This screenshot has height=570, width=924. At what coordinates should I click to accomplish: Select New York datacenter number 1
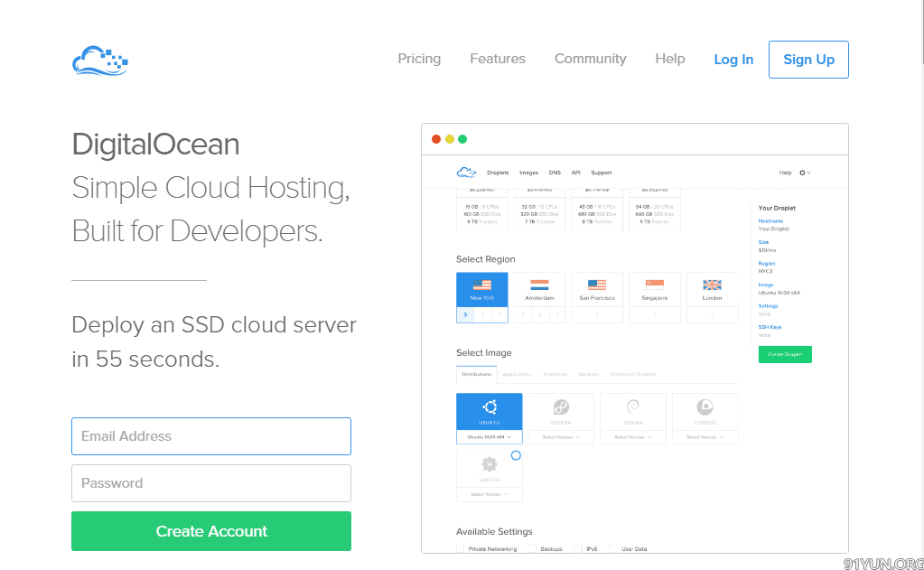499,315
